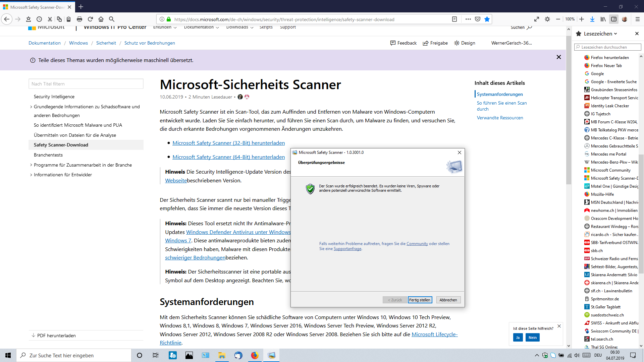
Task: Select Safety Scanner-Download in sidebar
Action: [86, 145]
